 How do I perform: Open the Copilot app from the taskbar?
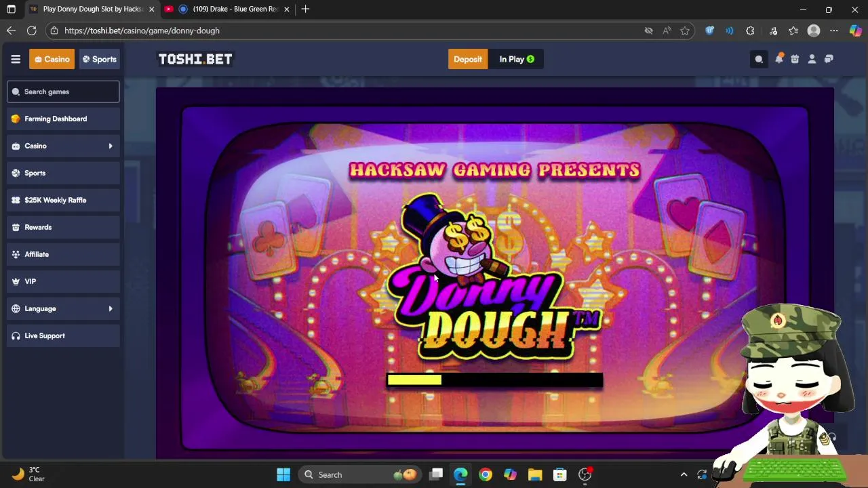tap(510, 474)
